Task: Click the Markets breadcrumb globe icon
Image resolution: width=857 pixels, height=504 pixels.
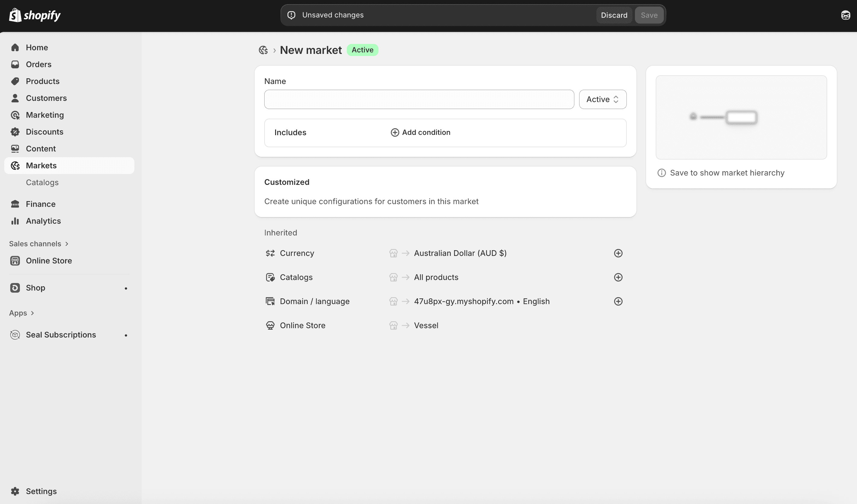Action: pos(263,50)
